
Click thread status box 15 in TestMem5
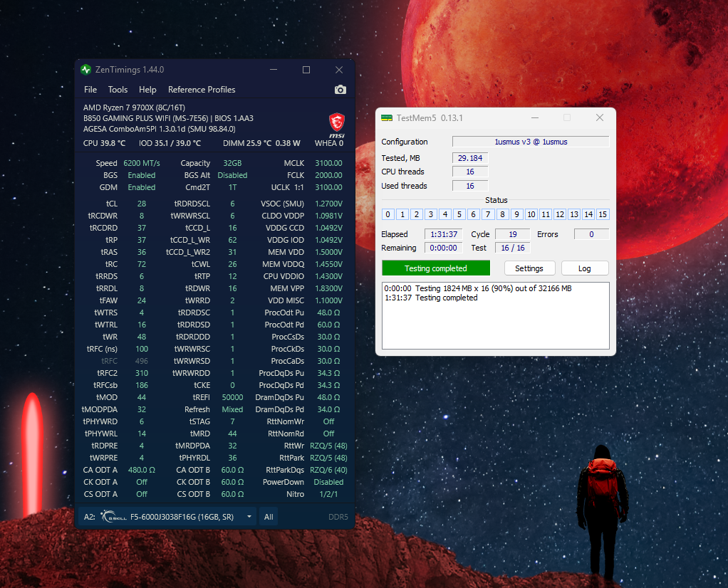point(603,214)
